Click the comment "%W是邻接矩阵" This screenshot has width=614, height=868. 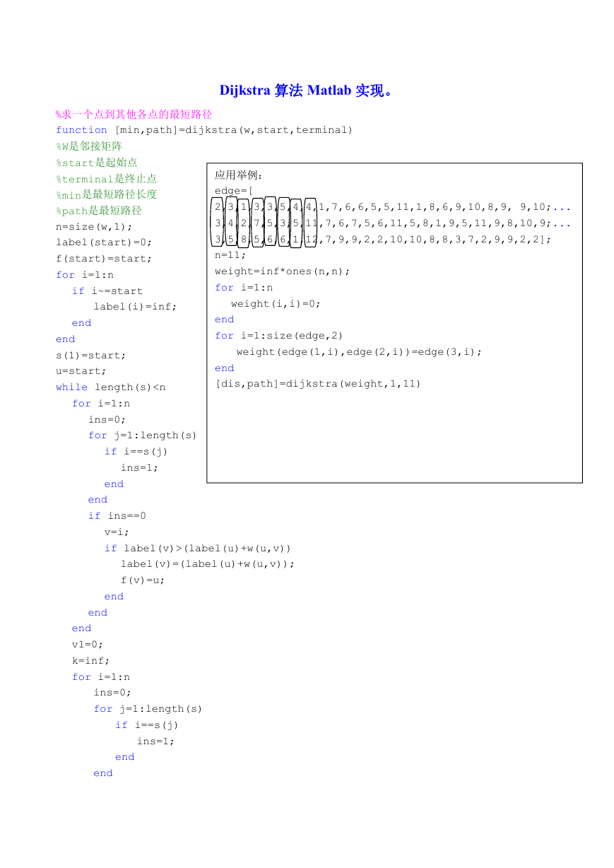pyautogui.click(x=89, y=146)
